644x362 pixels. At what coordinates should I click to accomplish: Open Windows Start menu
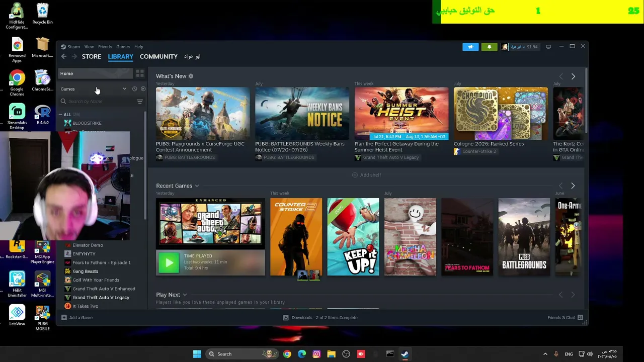(x=197, y=354)
